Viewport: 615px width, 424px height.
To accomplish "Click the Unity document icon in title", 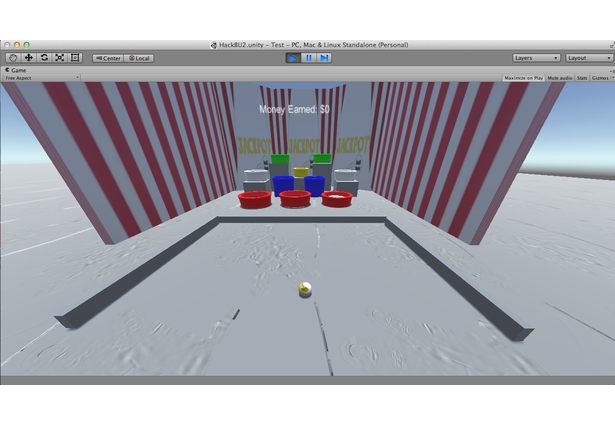I will click(214, 45).
